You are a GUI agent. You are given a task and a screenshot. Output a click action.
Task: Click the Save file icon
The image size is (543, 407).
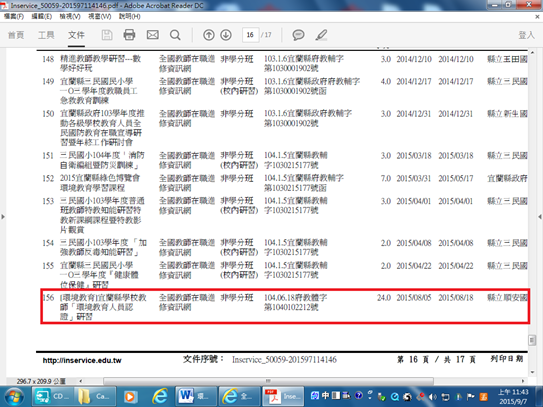pyautogui.click(x=107, y=35)
